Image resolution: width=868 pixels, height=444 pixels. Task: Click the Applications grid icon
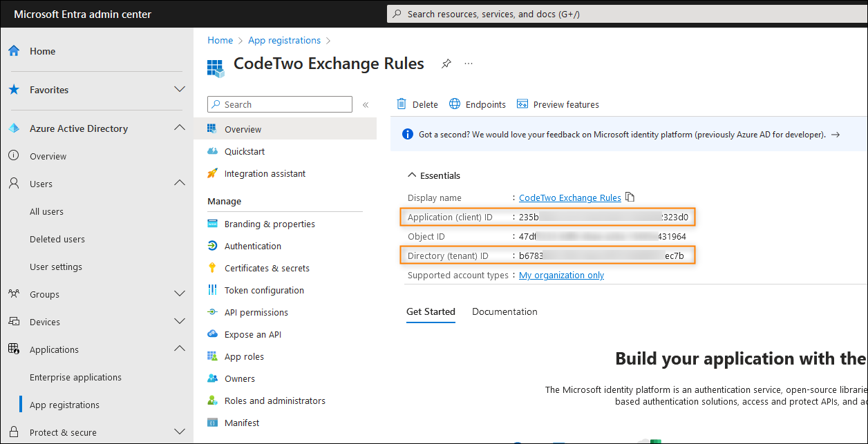click(14, 349)
